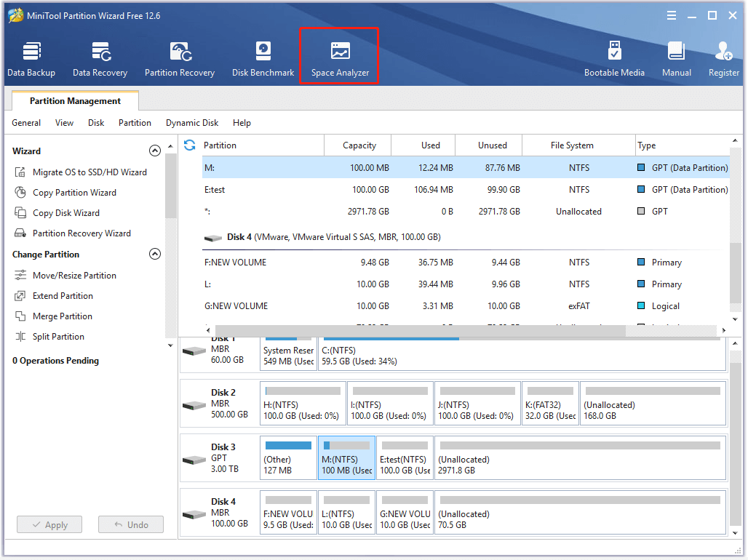
Task: Click the sidebar scroll-down arrow
Action: pyautogui.click(x=170, y=345)
